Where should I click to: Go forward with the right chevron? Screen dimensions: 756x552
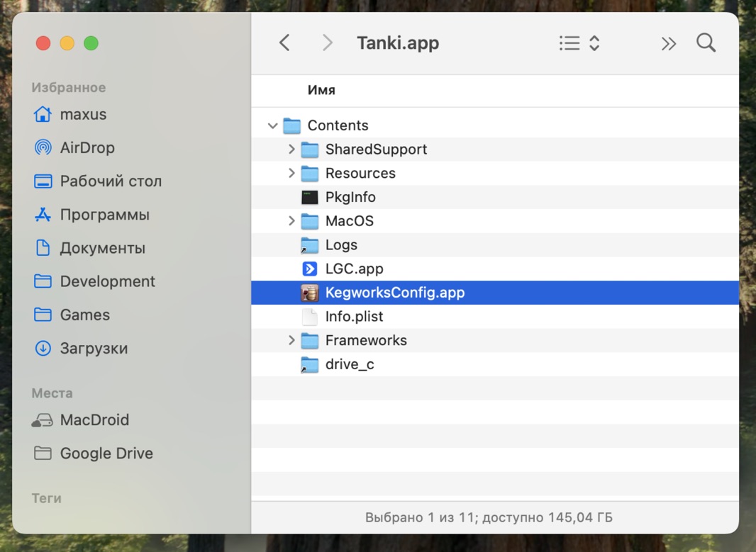[x=328, y=43]
